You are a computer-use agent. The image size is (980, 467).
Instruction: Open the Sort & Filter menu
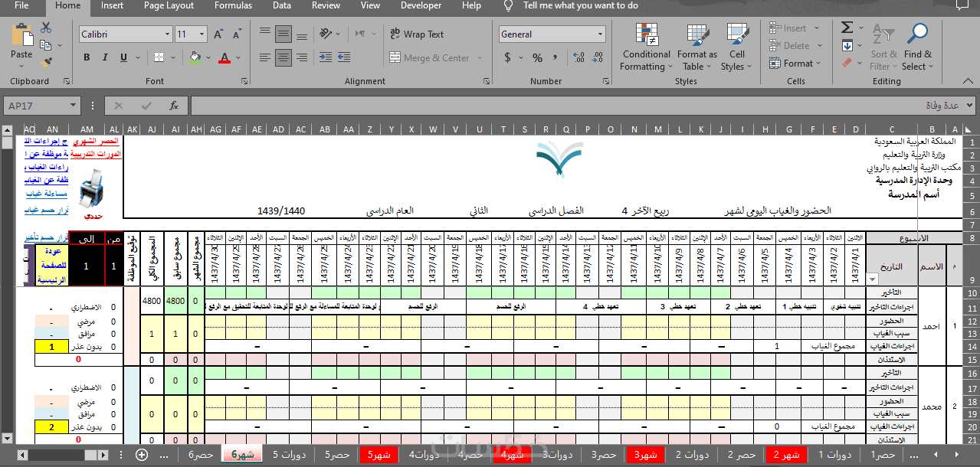883,47
